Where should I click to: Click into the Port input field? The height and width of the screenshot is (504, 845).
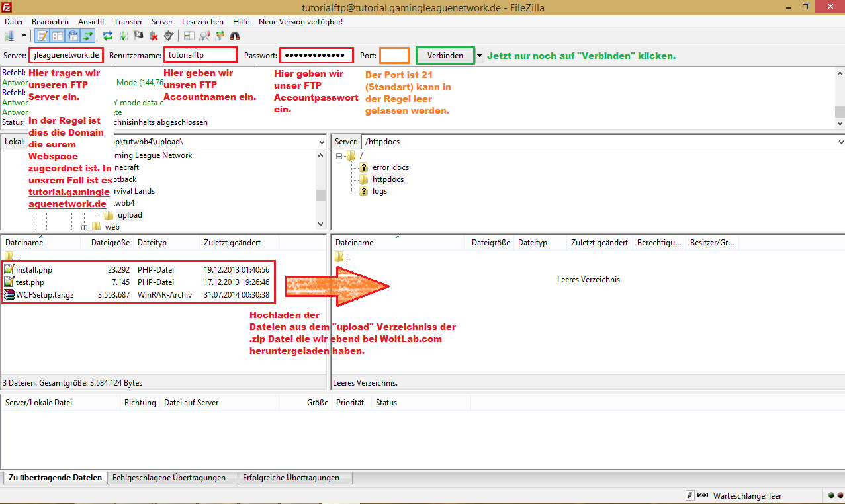(394, 56)
